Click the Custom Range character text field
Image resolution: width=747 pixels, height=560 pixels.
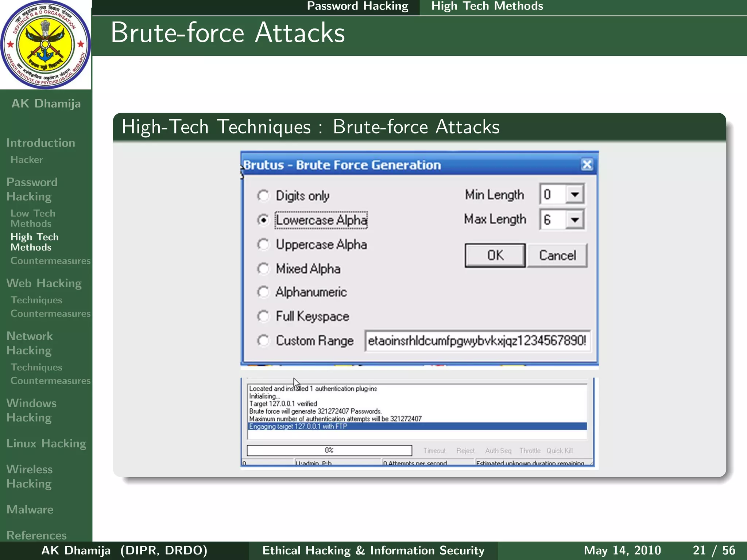pos(477,341)
